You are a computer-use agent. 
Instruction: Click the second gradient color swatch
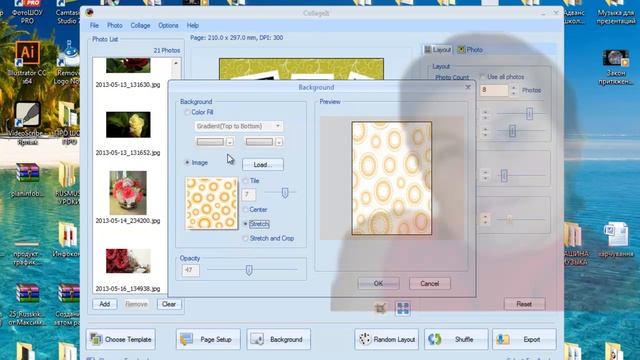(x=259, y=142)
